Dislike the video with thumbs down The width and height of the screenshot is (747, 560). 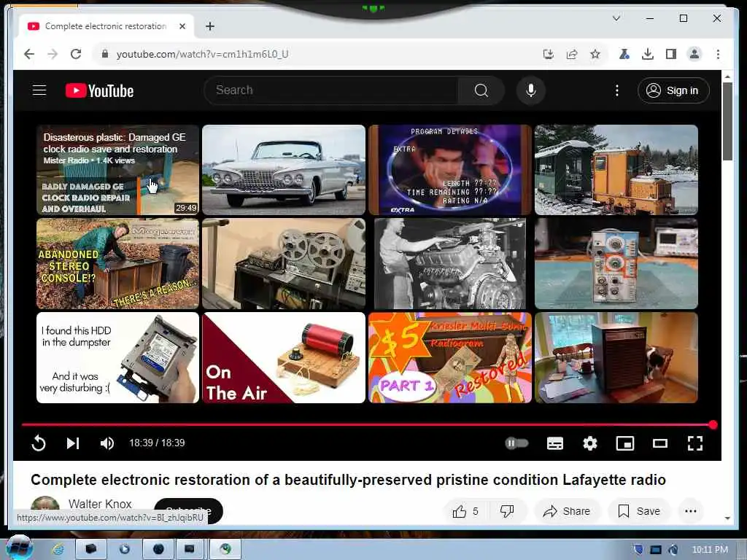click(508, 511)
